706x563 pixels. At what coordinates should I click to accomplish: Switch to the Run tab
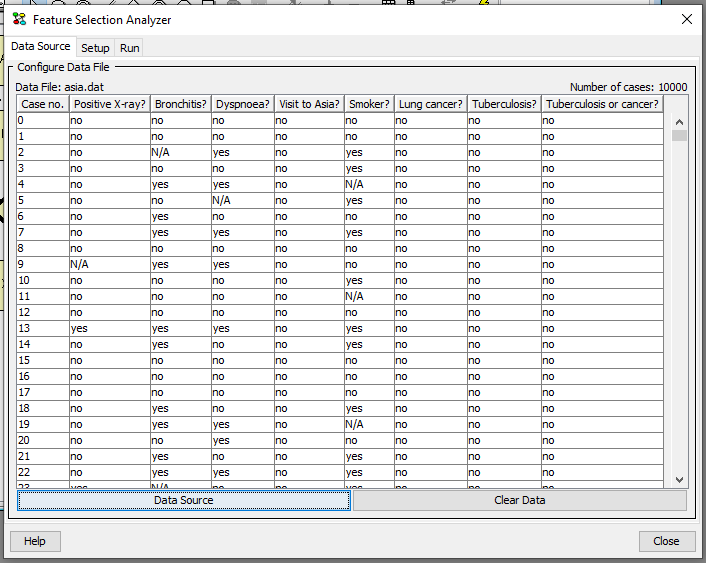click(x=129, y=48)
